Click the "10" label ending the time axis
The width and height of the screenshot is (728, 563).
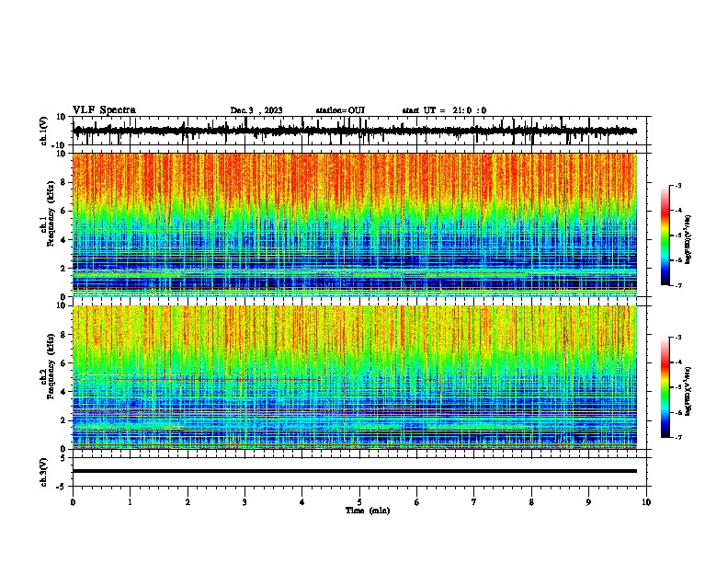tap(646, 502)
